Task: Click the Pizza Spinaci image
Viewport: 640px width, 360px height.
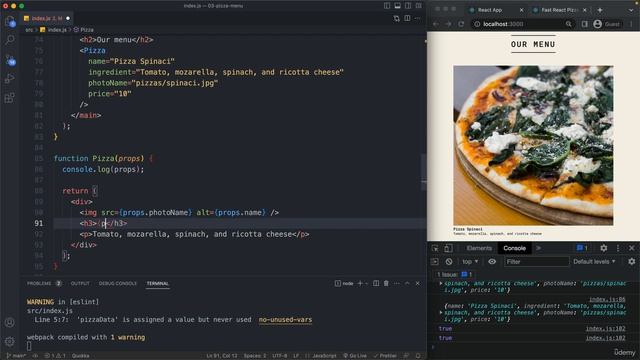Action: pyautogui.click(x=533, y=145)
